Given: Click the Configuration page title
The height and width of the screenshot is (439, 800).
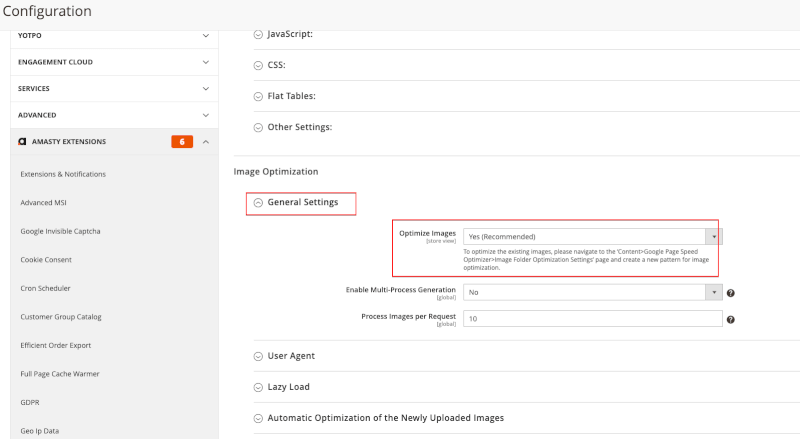Looking at the screenshot, I should point(47,11).
